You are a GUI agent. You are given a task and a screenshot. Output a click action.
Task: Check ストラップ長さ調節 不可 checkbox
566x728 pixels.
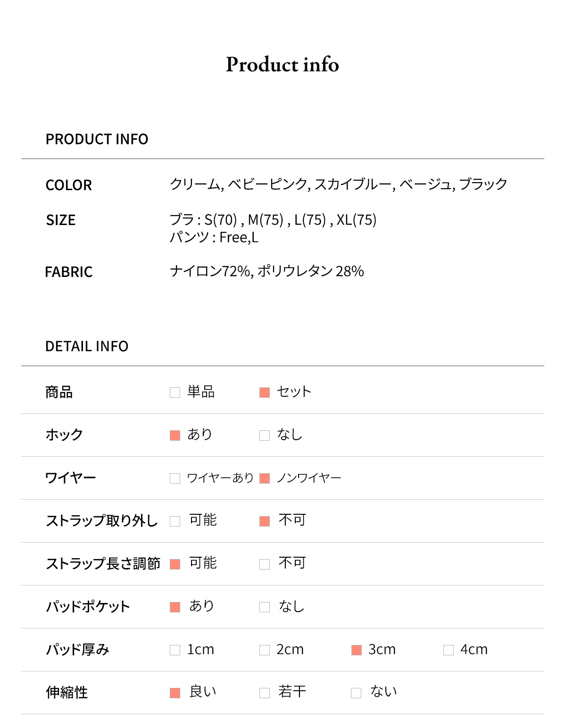tap(265, 564)
